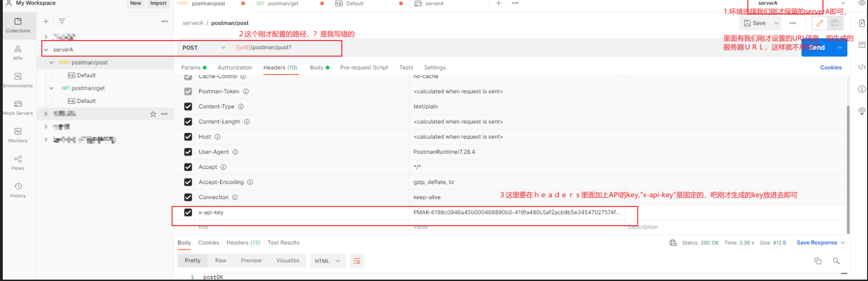This screenshot has width=868, height=281.
Task: Open the Mock Servers panel
Action: coord(18,107)
